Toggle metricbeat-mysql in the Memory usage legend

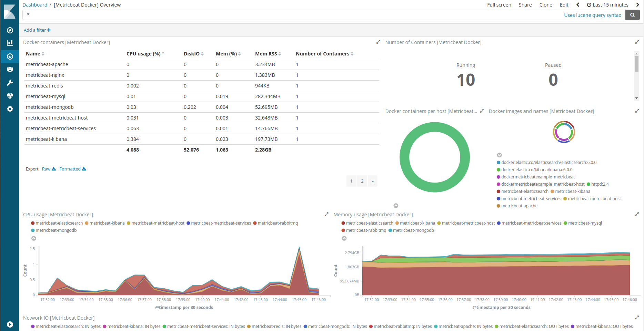click(583, 223)
